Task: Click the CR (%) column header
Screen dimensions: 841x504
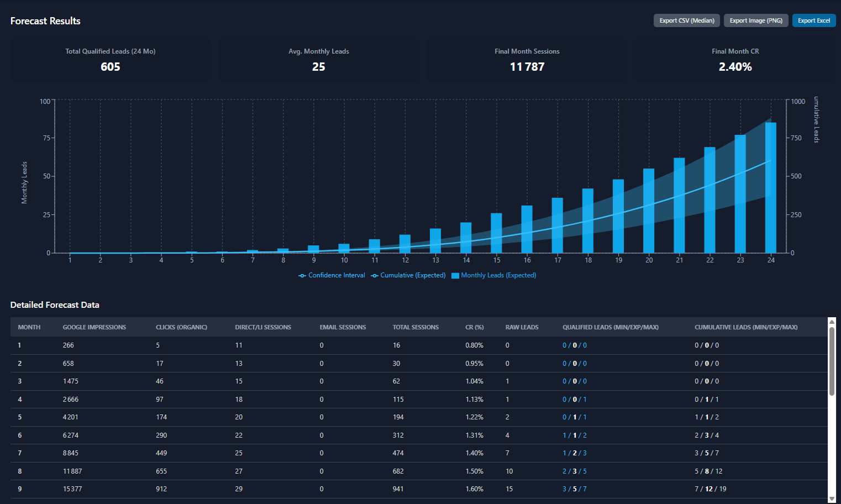Action: [x=475, y=327]
